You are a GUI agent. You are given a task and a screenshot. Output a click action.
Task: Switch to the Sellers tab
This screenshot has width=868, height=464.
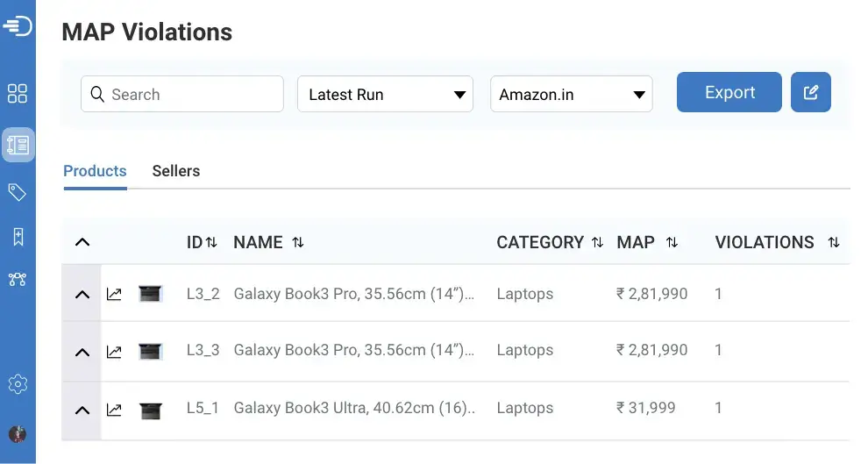[176, 171]
